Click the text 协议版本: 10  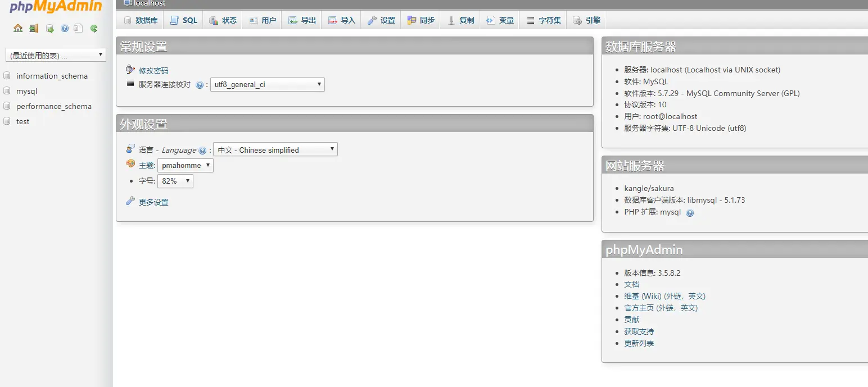[x=645, y=104]
